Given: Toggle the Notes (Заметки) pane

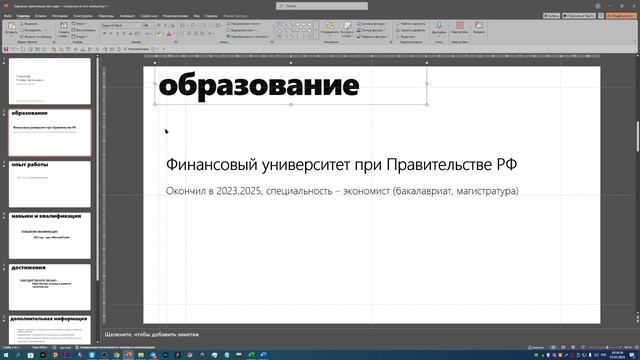Looking at the screenshot, I should tap(536, 347).
